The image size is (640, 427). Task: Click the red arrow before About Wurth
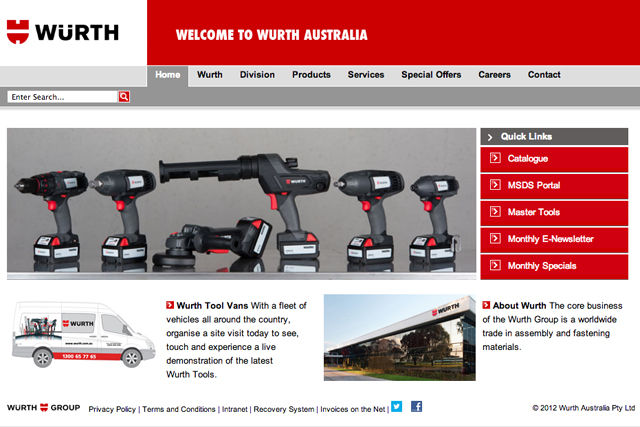pos(486,306)
